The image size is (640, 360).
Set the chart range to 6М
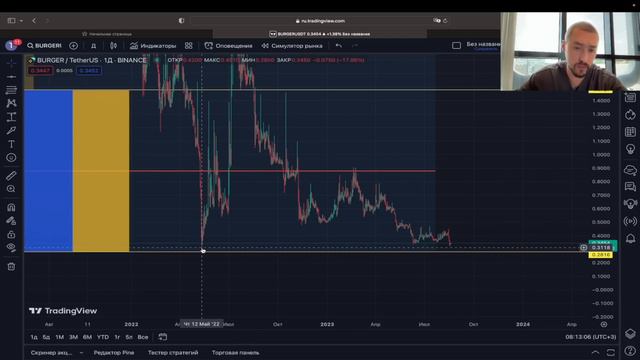click(87, 337)
